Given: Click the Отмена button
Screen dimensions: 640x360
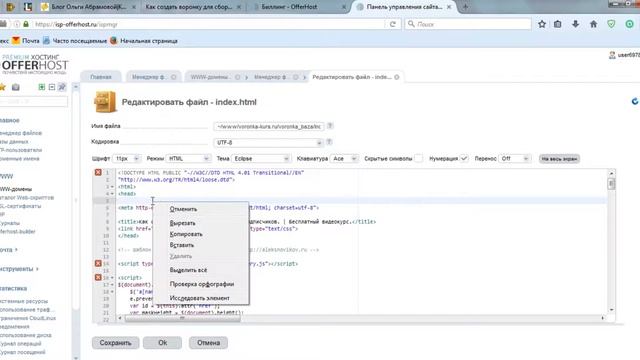Looking at the screenshot, I should coord(209,343).
